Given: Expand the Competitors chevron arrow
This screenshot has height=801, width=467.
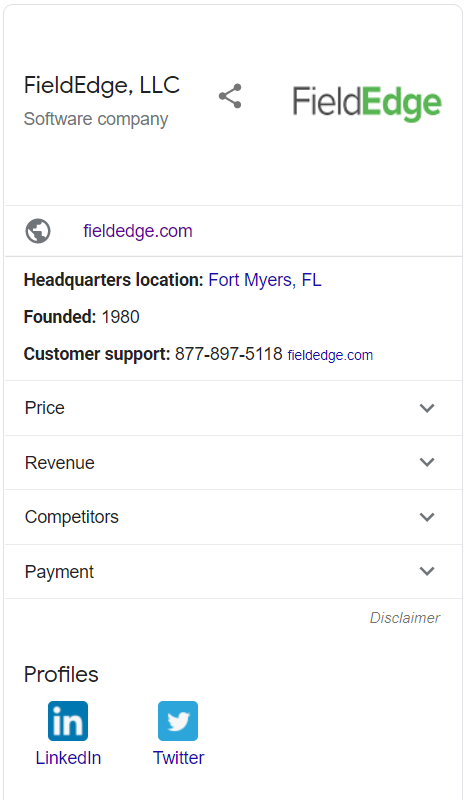Looking at the screenshot, I should pyautogui.click(x=427, y=517).
